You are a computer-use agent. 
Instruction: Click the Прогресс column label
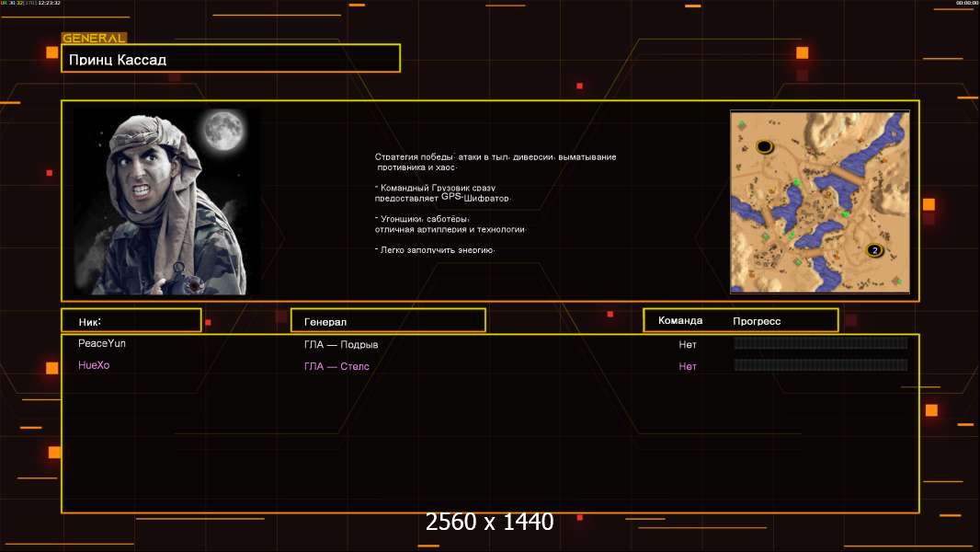tap(757, 321)
